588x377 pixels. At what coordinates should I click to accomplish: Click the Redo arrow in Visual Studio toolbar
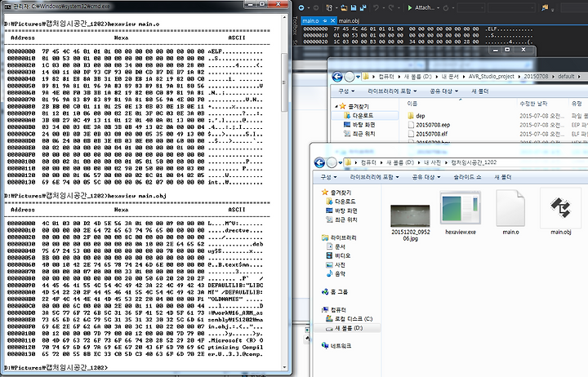pos(390,7)
